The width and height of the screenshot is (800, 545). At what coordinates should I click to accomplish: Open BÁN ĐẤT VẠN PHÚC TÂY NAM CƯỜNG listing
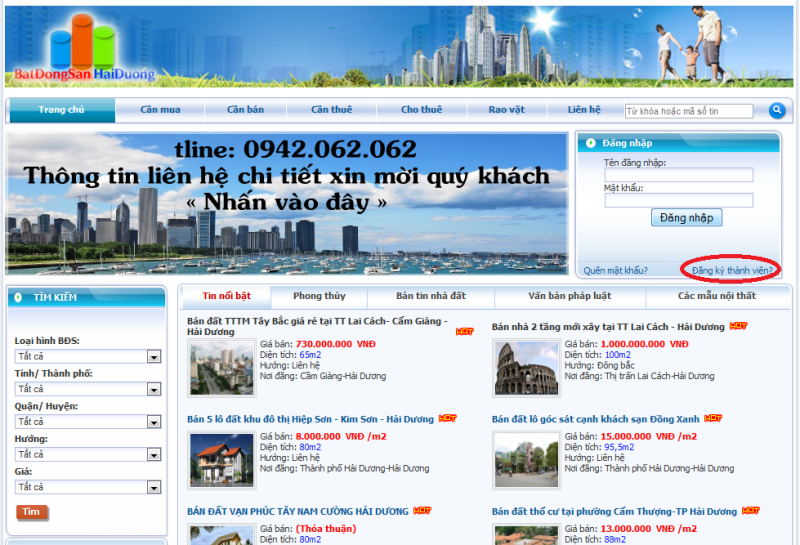(298, 511)
